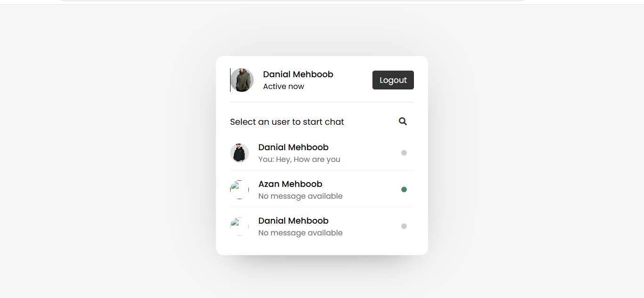
Task: Select the 'Active now' status label
Action: (x=283, y=86)
